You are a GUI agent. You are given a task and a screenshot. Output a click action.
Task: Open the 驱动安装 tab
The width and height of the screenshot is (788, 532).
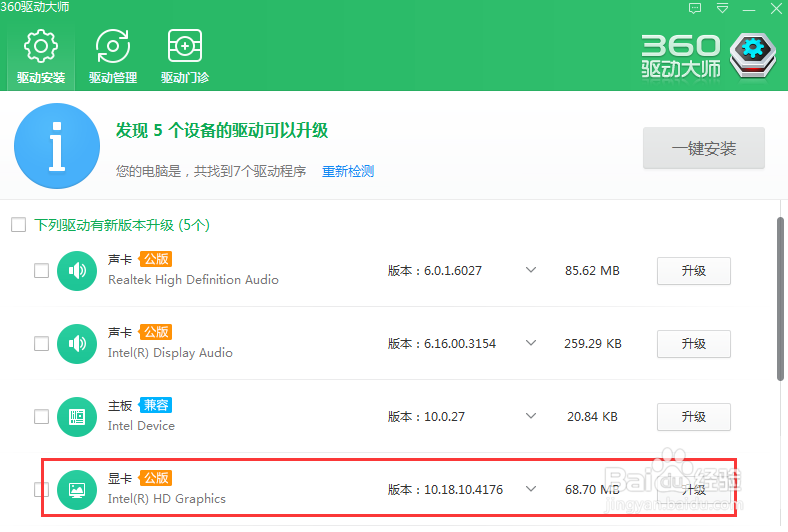[41, 57]
